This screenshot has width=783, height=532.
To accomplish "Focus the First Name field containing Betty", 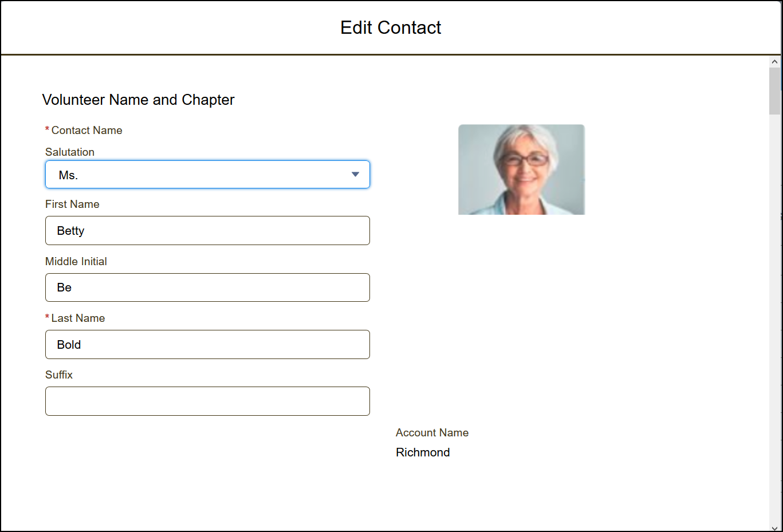I will [207, 231].
